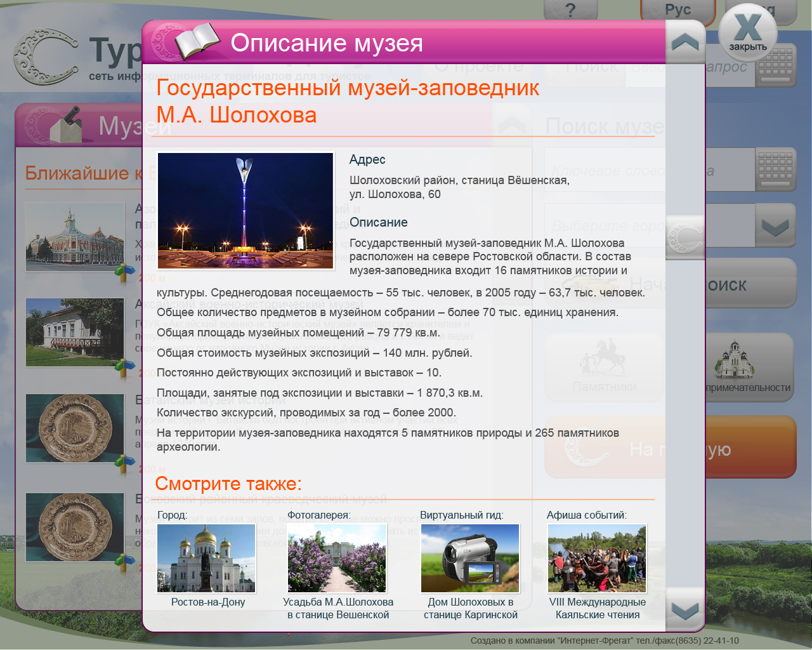This screenshot has width=812, height=650.
Task: Open the Усадьба М.А.Шолохова photo gallery thumbnail
Action: 337,557
